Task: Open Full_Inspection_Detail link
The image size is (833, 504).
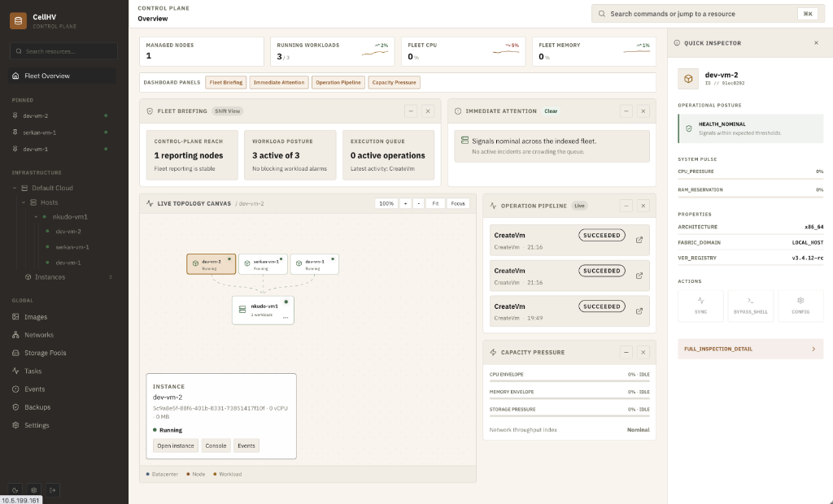Action: pyautogui.click(x=750, y=349)
